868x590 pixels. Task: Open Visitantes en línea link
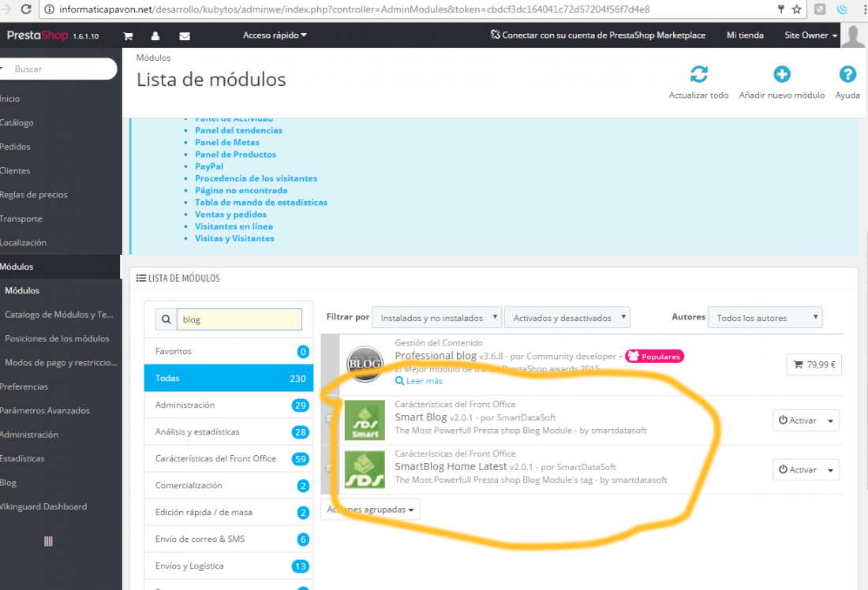click(x=234, y=226)
